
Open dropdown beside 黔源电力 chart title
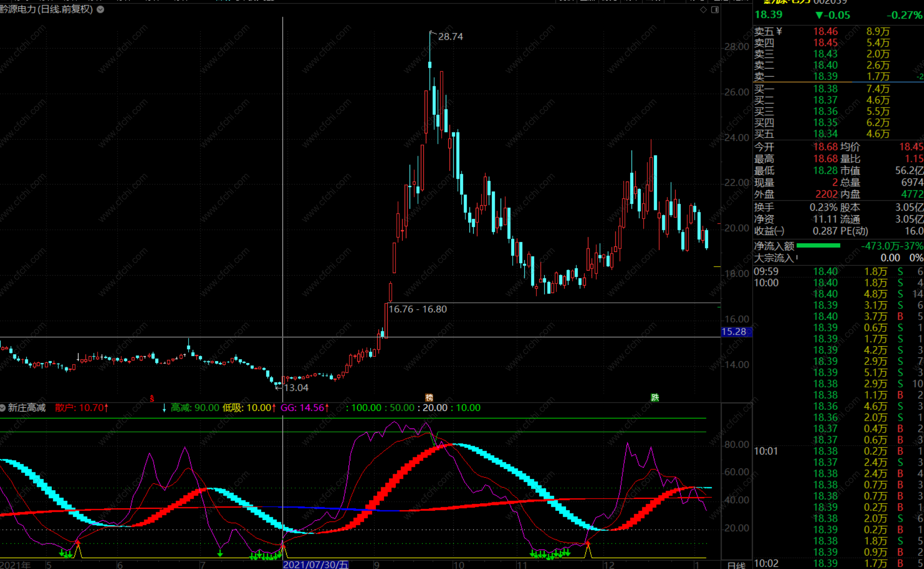(x=101, y=9)
